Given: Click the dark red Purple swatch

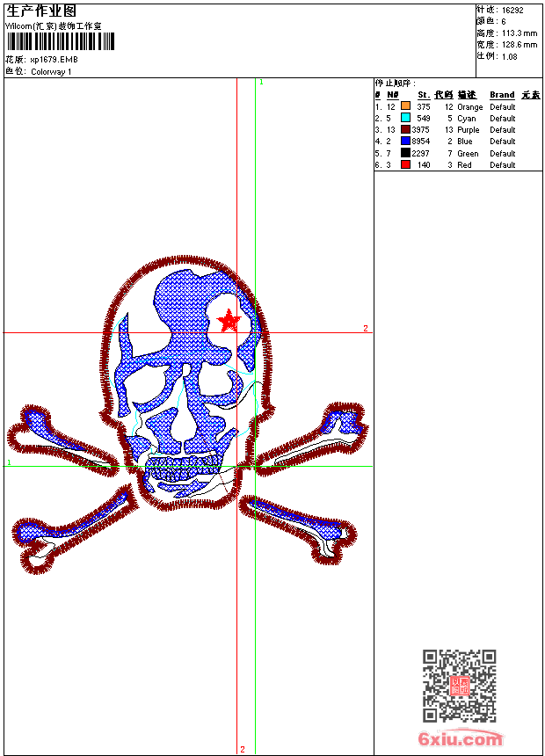Looking at the screenshot, I should [405, 129].
